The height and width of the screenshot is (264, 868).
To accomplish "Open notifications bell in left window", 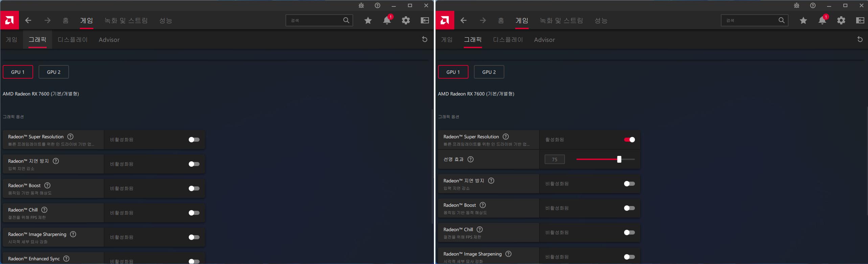I will pos(387,20).
